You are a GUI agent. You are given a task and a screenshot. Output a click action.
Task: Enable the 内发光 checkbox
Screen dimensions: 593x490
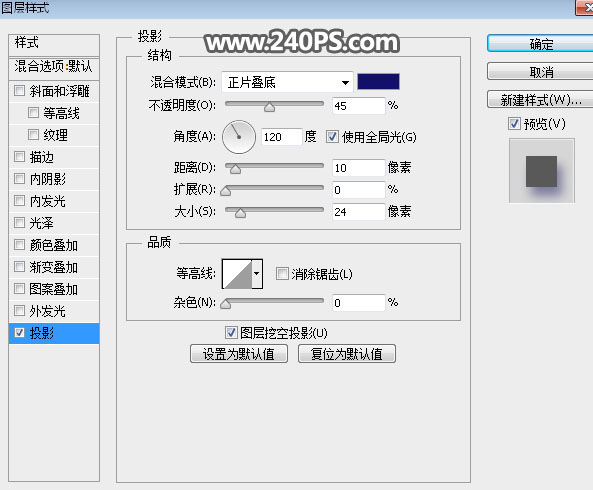19,200
